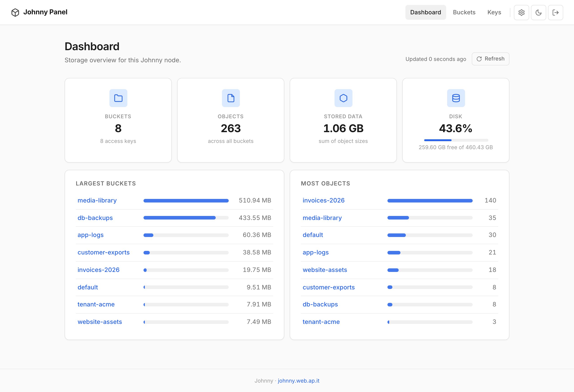Open app-logs in Largest Buckets

(x=90, y=235)
